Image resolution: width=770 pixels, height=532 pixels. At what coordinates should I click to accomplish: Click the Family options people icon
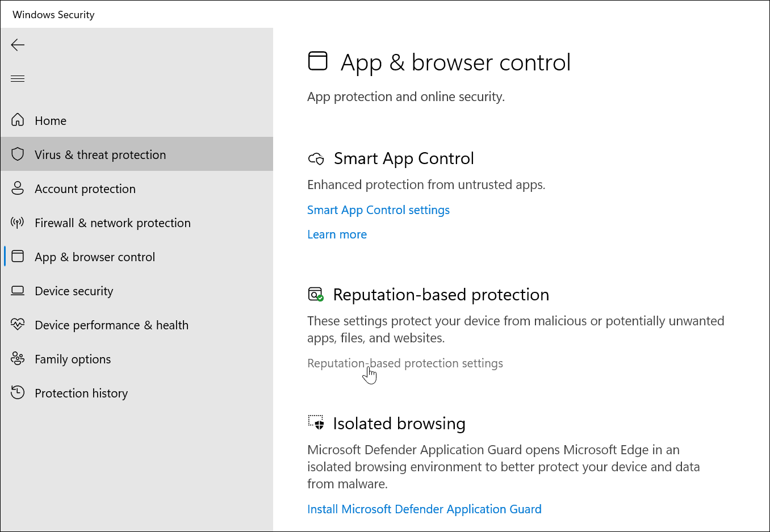[18, 358]
